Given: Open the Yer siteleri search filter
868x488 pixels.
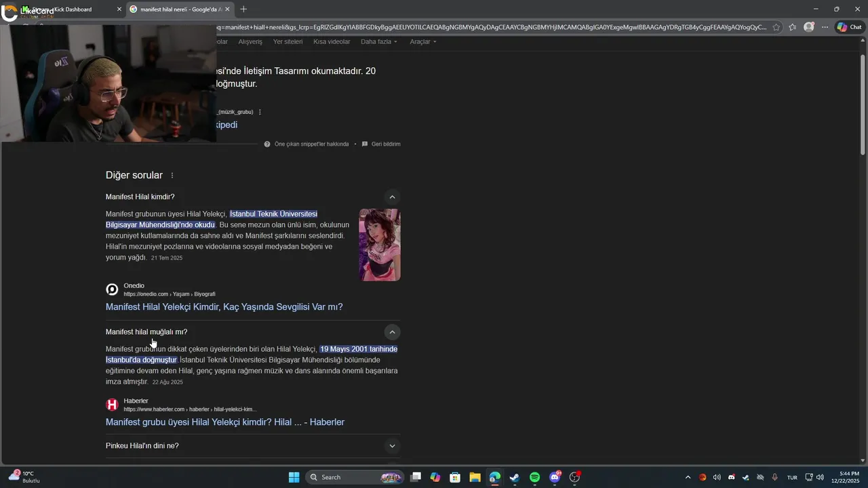Looking at the screenshot, I should pos(288,41).
